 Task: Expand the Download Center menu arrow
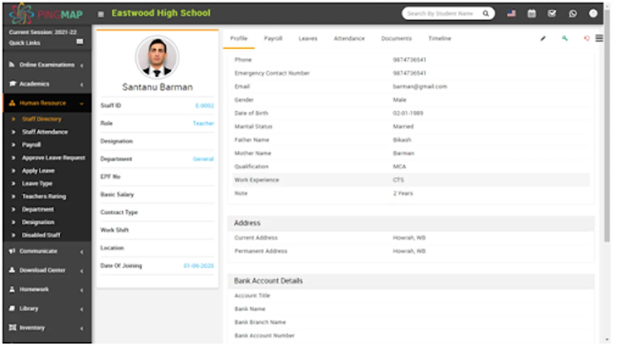82,271
